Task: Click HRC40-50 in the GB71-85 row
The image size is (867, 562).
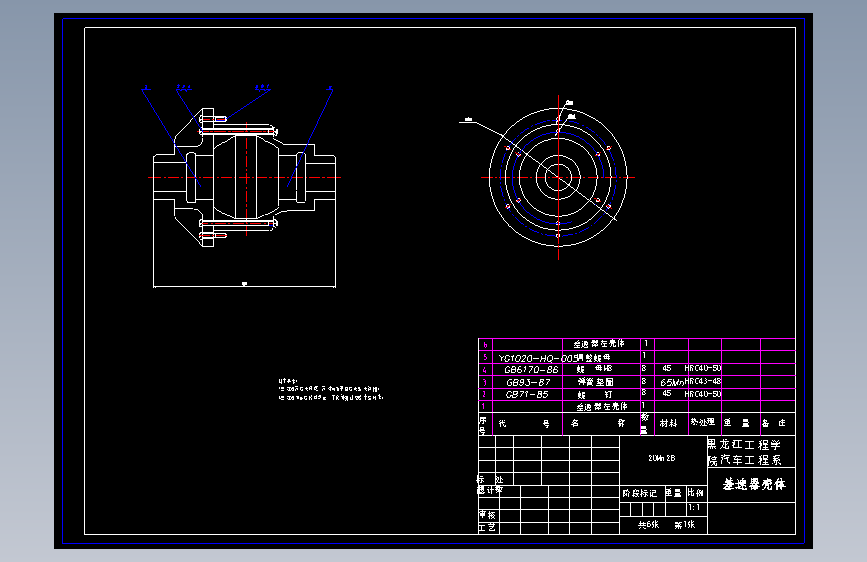Action: [703, 394]
